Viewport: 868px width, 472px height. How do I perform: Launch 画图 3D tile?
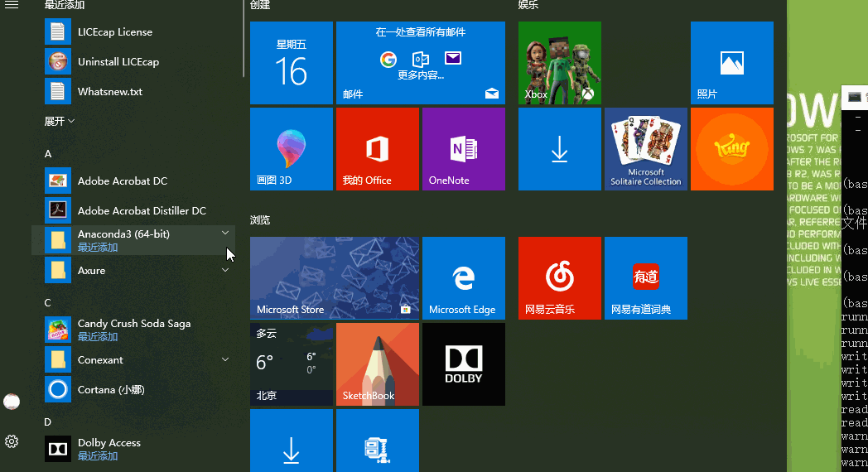(x=292, y=149)
